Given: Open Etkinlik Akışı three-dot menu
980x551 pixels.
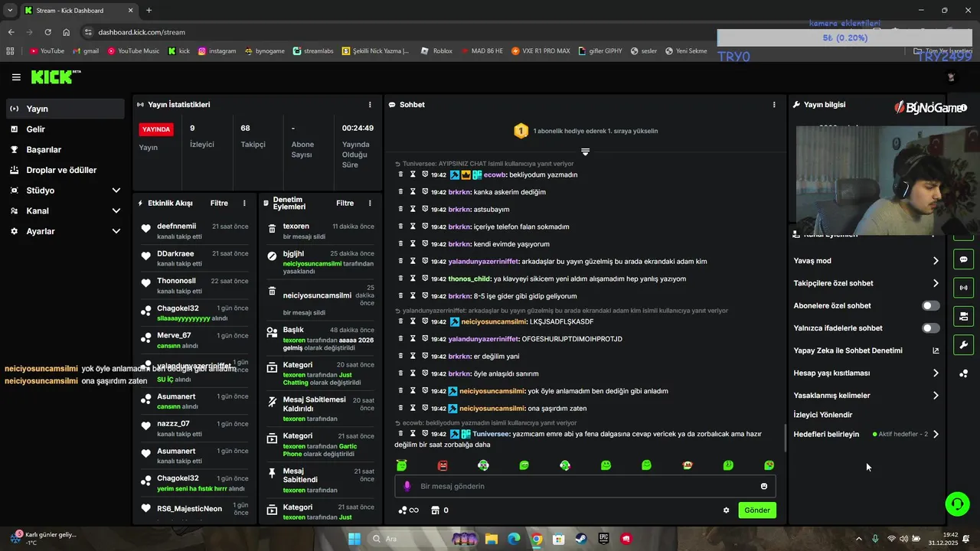Looking at the screenshot, I should 244,204.
